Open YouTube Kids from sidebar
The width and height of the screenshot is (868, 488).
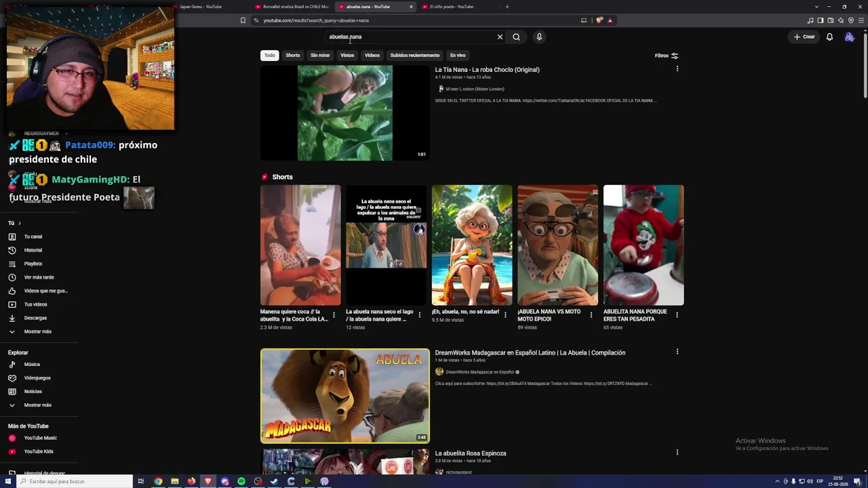[39, 451]
